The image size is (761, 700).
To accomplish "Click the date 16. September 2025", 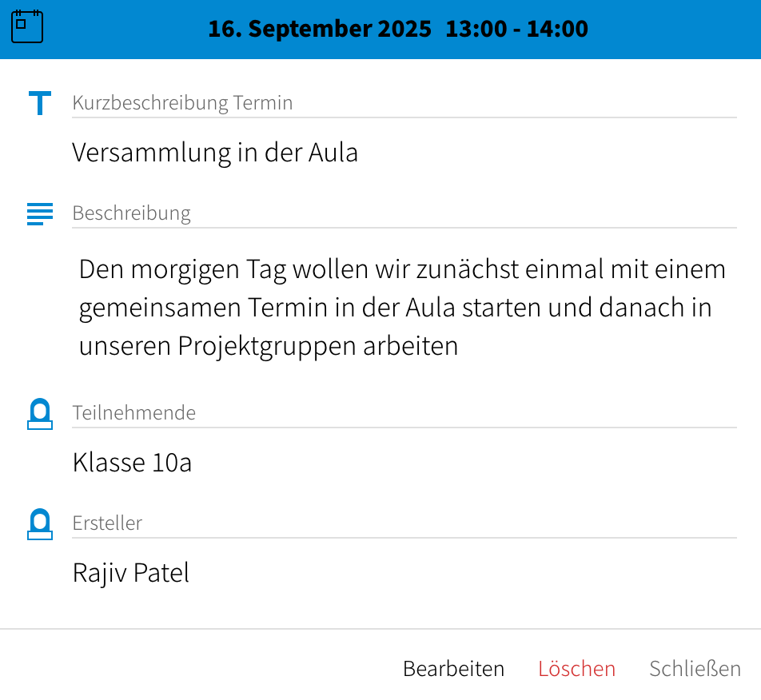I will click(x=320, y=29).
